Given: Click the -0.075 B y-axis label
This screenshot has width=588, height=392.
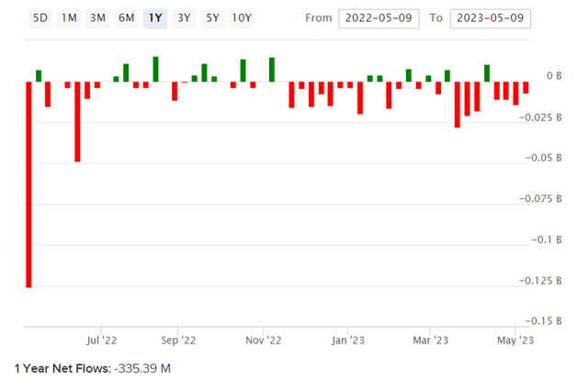Looking at the screenshot, I should 540,198.
